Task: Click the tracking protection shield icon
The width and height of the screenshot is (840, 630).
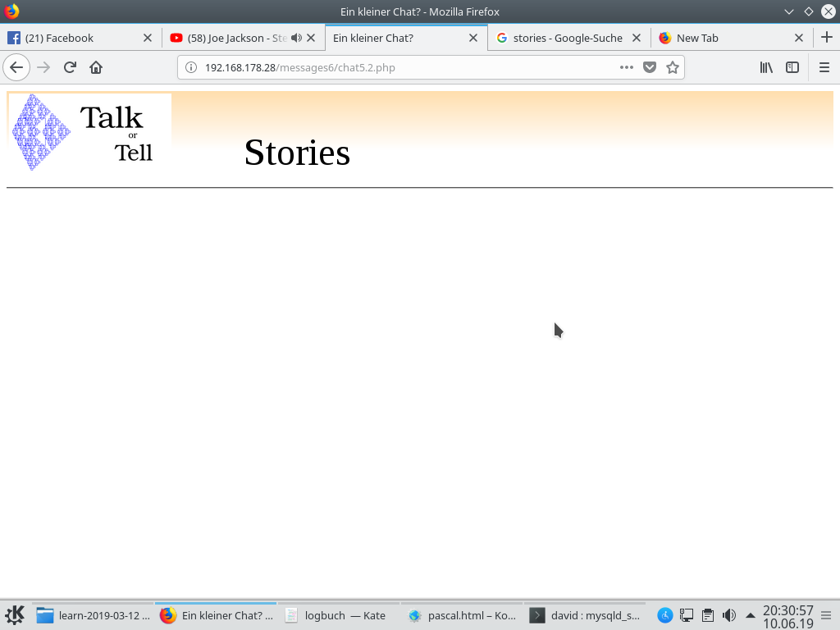Action: point(649,67)
